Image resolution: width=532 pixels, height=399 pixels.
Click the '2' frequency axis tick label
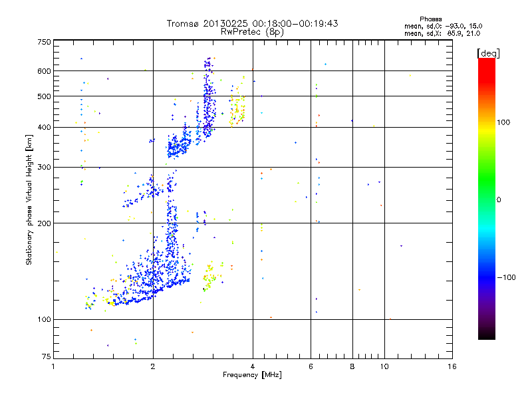[153, 366]
